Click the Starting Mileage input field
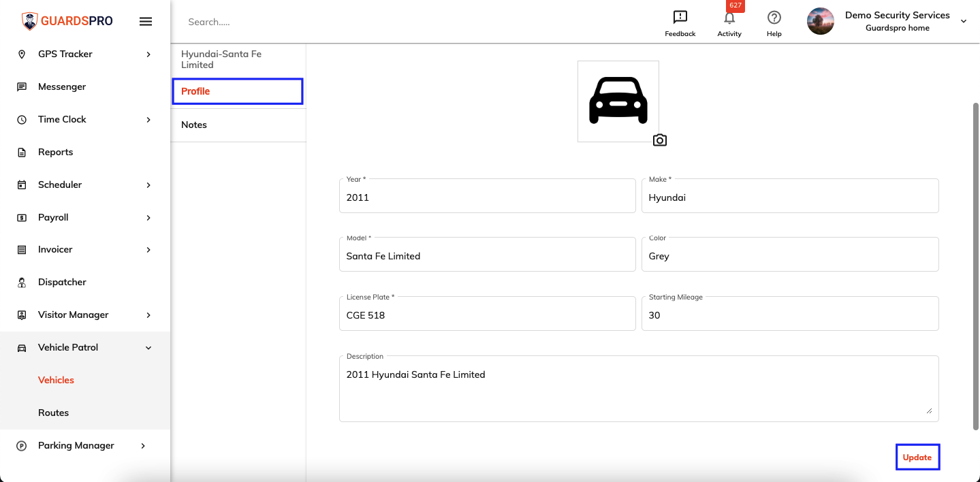Image resolution: width=980 pixels, height=482 pixels. (x=790, y=314)
